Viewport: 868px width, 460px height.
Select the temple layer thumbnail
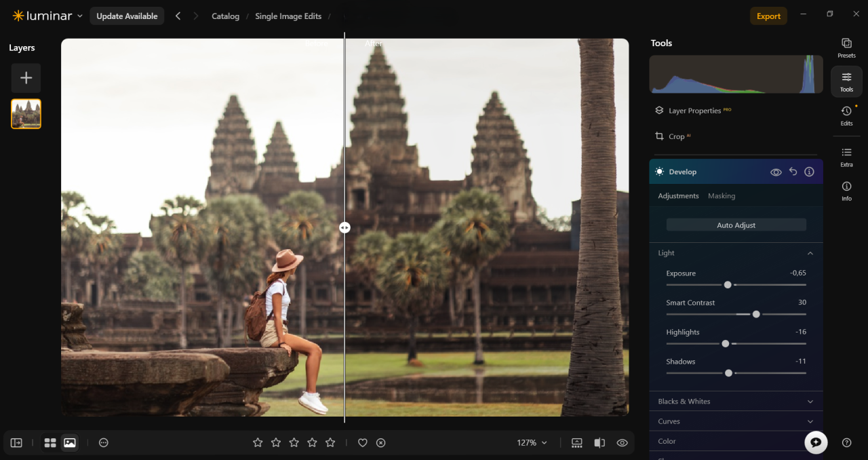(x=26, y=114)
